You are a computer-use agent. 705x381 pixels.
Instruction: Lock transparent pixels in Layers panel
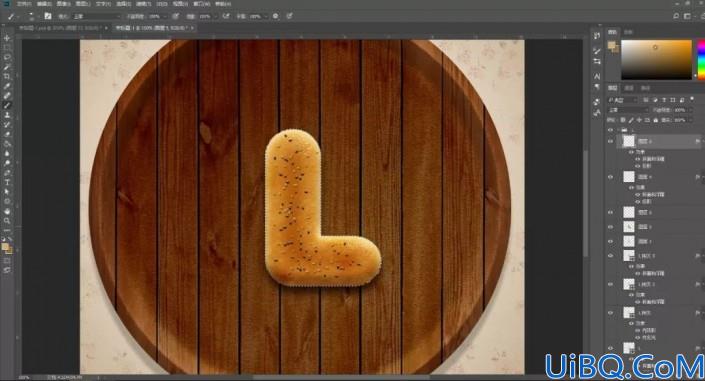623,120
